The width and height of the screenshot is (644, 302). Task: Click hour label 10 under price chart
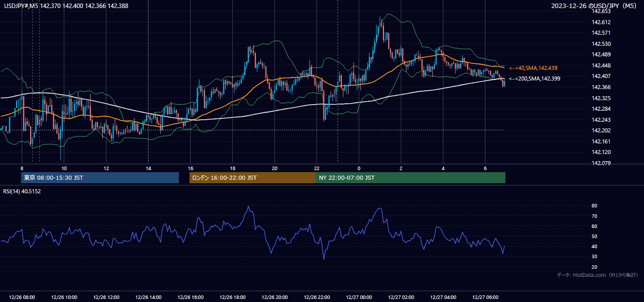click(x=64, y=168)
